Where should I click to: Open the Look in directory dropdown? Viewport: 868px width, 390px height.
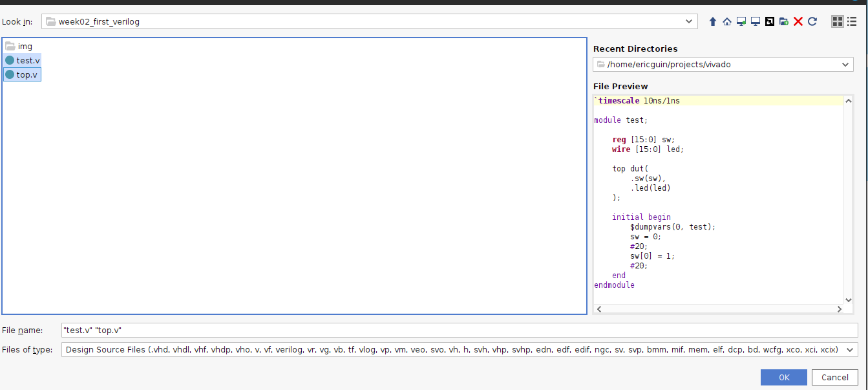689,21
